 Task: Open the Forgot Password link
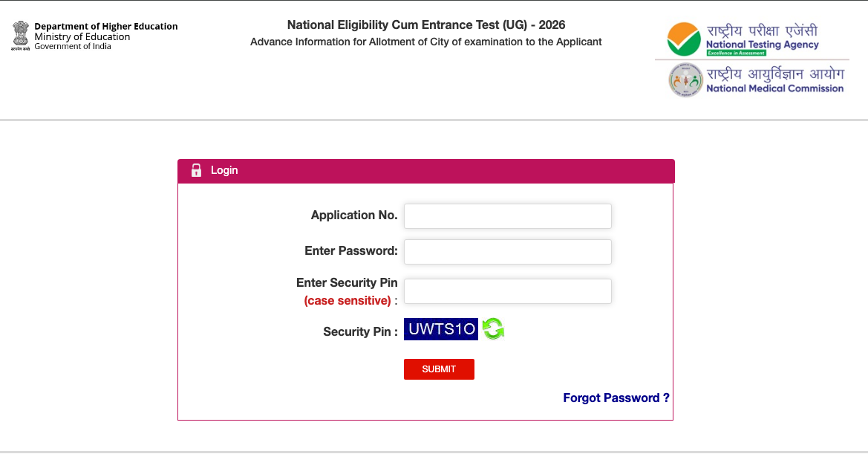(616, 398)
